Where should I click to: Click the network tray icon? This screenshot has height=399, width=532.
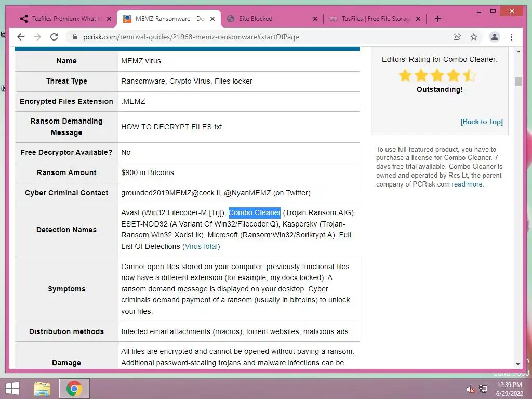[x=483, y=389]
